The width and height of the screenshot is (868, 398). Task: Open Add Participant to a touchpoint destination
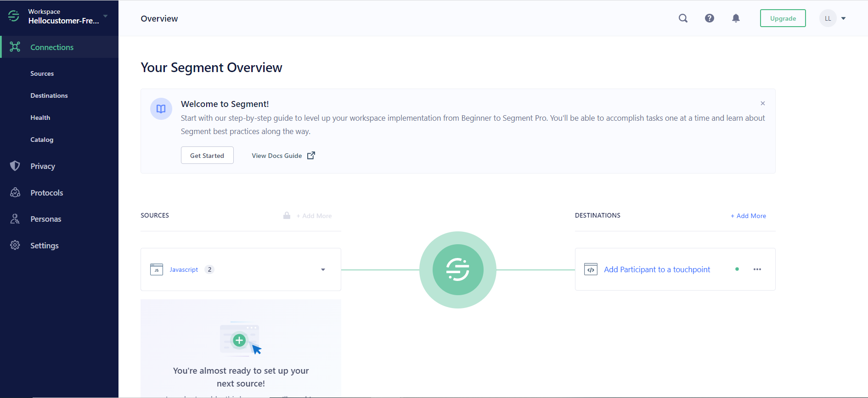point(657,269)
